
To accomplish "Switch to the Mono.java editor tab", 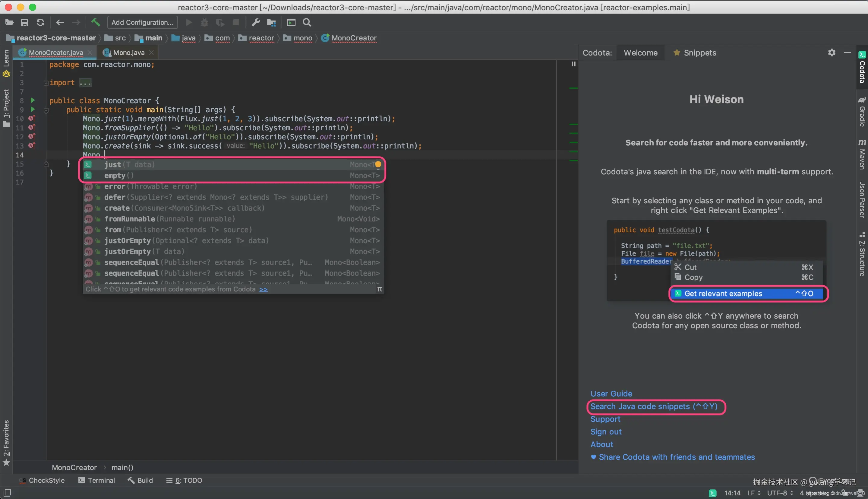I will coord(128,52).
